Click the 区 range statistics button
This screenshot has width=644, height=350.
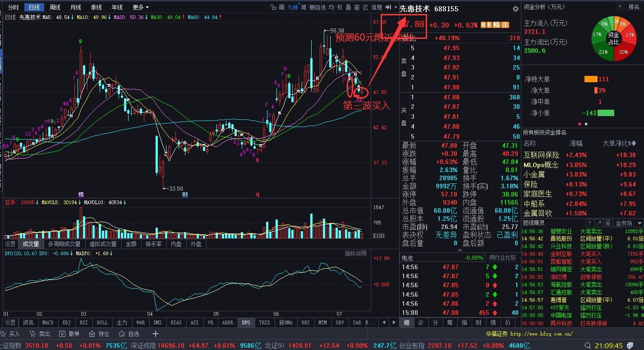tap(366, 7)
